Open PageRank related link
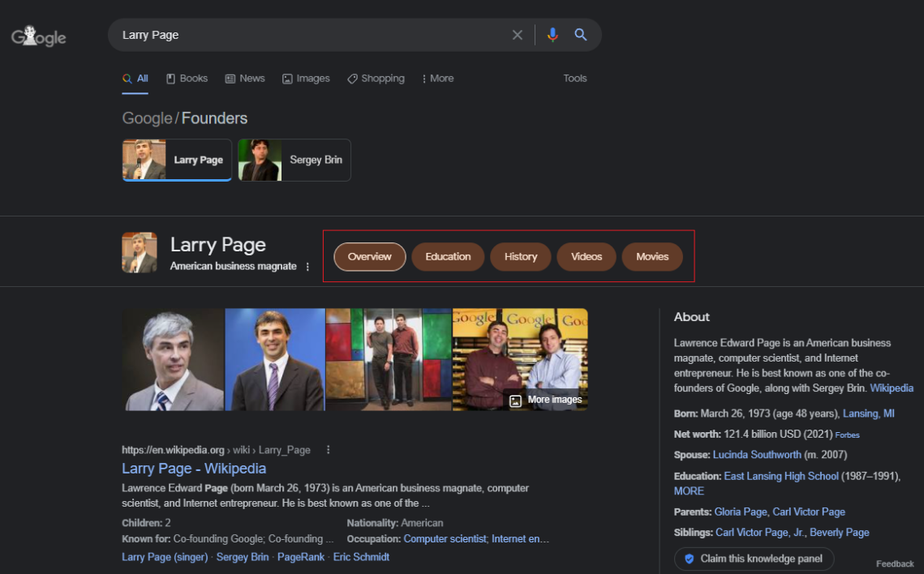 [300, 557]
